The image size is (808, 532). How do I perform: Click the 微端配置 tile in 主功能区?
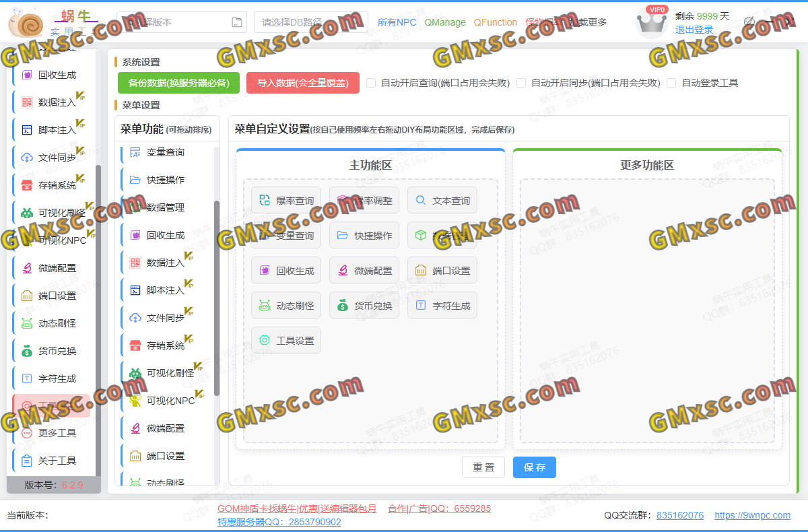pyautogui.click(x=364, y=271)
